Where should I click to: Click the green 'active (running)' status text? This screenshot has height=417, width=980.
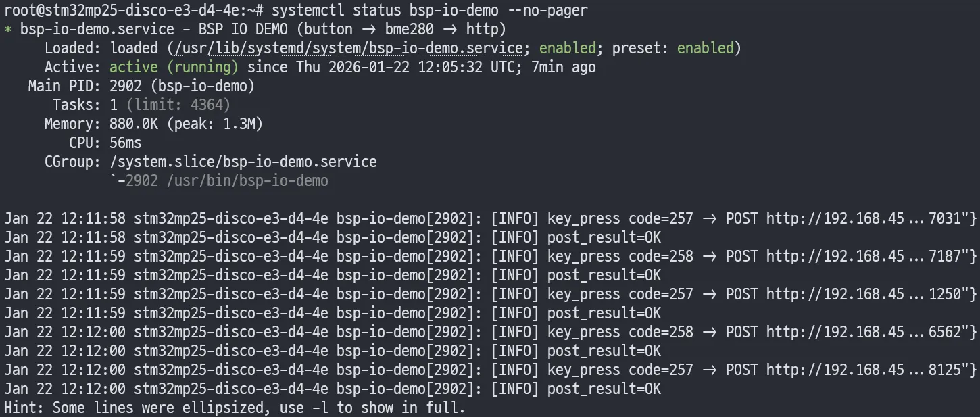(174, 68)
